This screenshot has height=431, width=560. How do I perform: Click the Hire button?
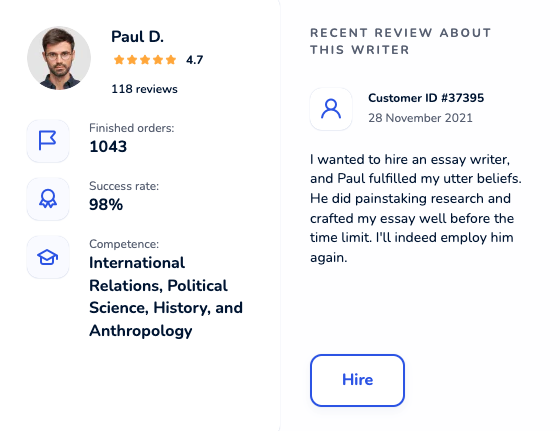coord(357,380)
